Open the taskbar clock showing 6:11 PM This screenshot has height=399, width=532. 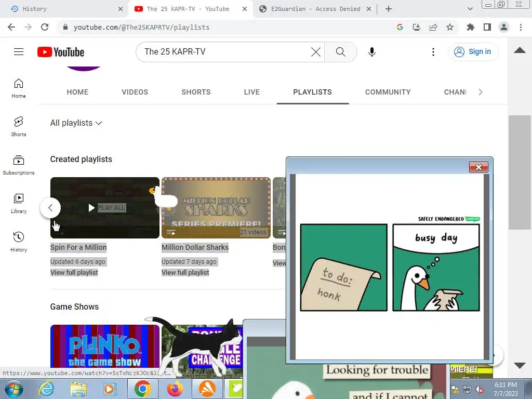[x=505, y=389]
